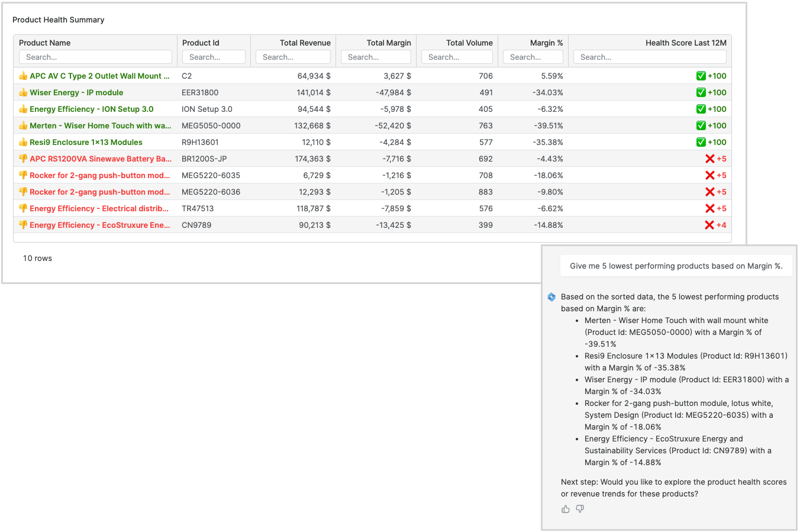This screenshot has width=800, height=532.
Task: Focus the Product Name search field
Action: click(x=95, y=57)
